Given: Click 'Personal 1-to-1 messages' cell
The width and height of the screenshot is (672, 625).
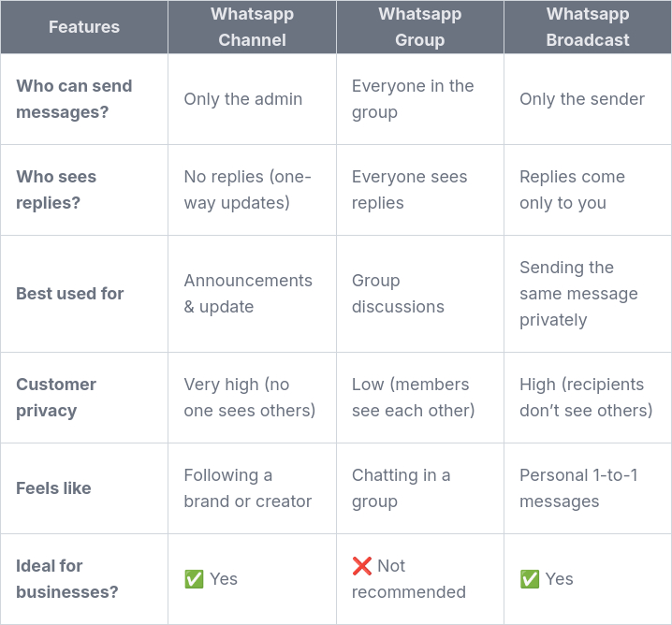Looking at the screenshot, I should pyautogui.click(x=578, y=488).
